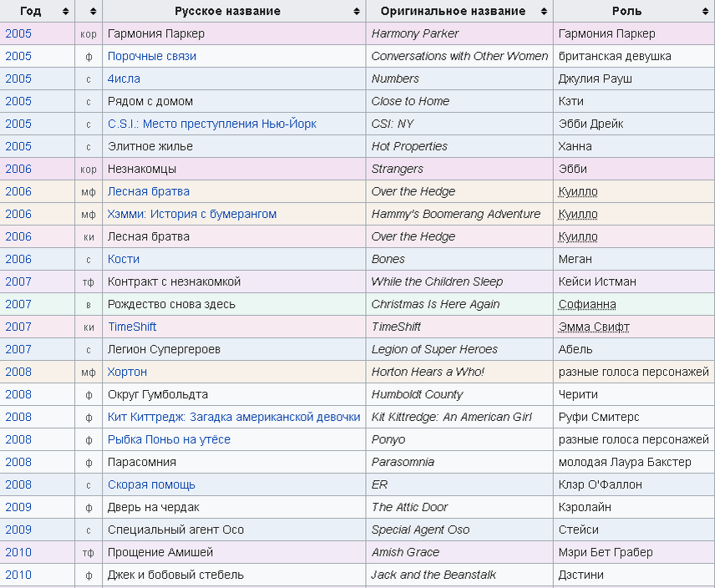The width and height of the screenshot is (715, 588).
Task: Open the «Хортон» film link
Action: [x=126, y=372]
